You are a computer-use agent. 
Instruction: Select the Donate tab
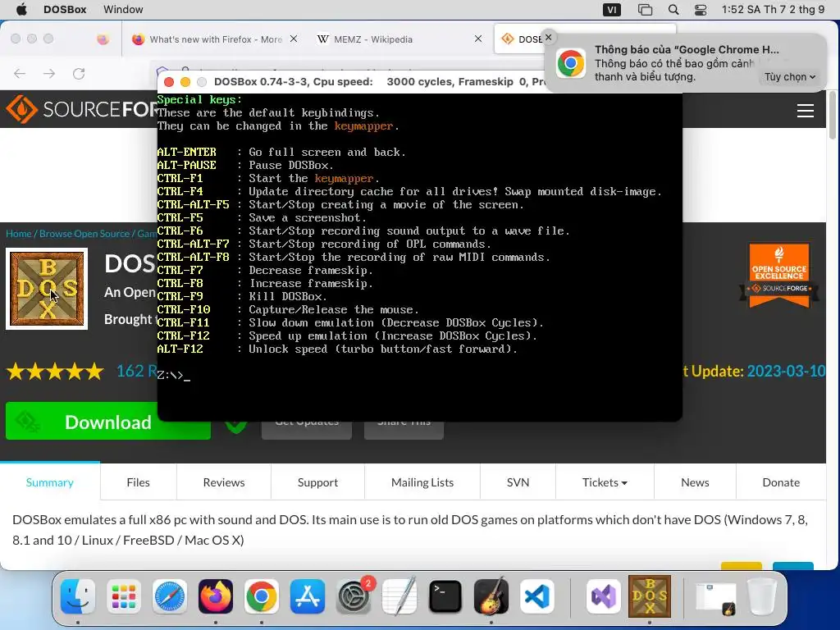click(781, 482)
